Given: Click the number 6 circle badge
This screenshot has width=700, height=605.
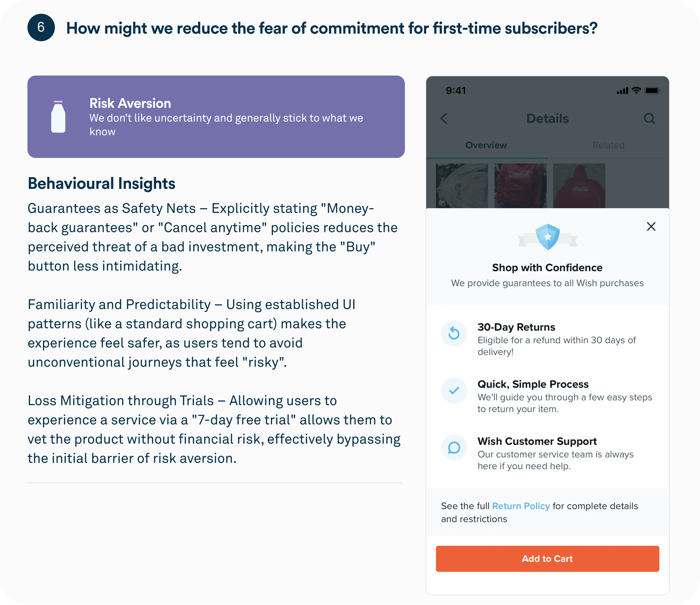Looking at the screenshot, I should [x=41, y=27].
